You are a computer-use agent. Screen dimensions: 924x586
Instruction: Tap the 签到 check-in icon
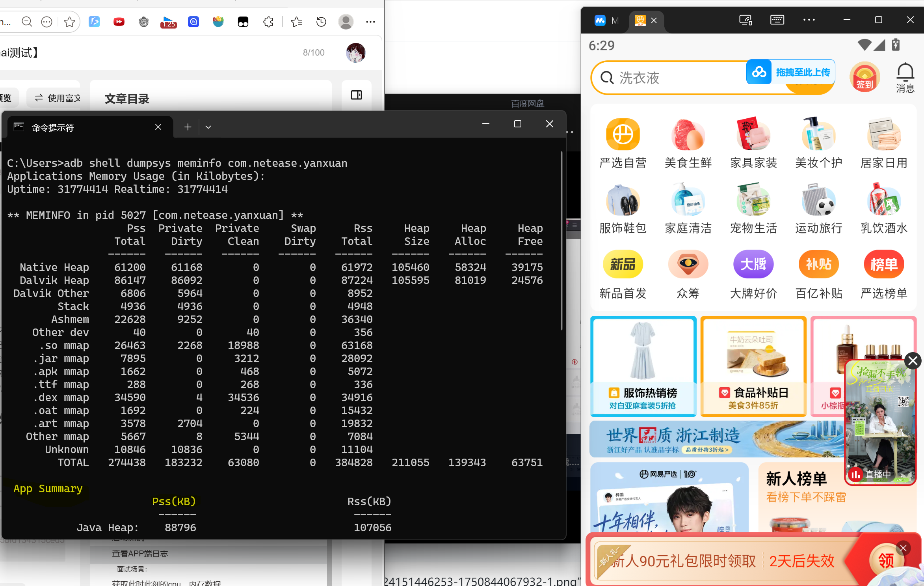point(865,77)
